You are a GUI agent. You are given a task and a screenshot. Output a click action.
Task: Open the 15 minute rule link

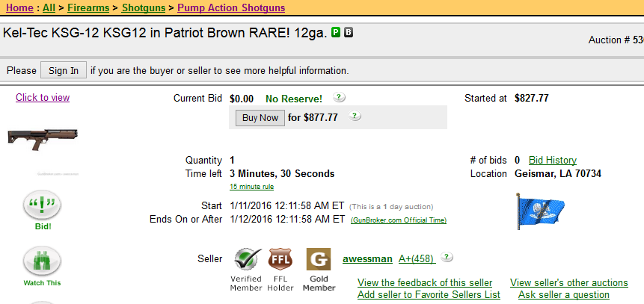[x=251, y=187]
